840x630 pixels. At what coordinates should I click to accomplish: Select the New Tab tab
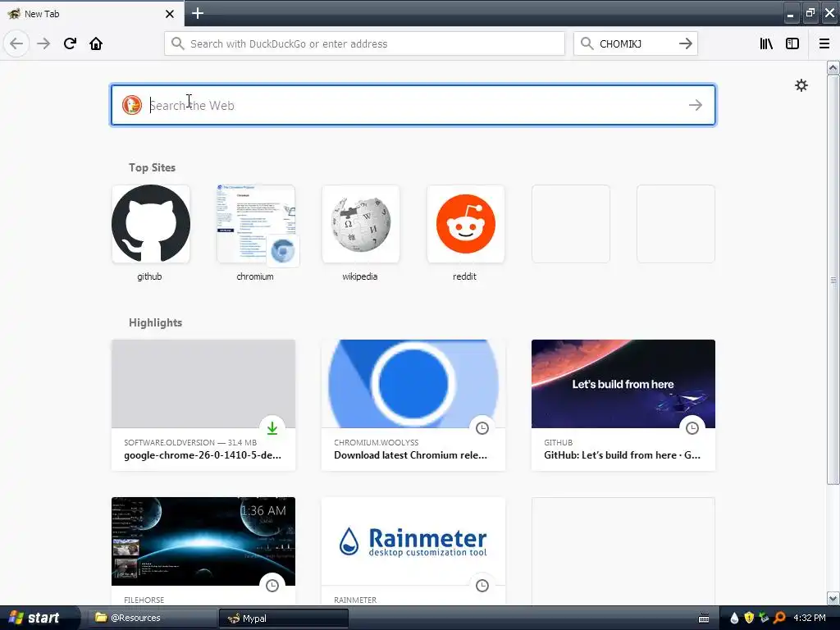(x=92, y=13)
